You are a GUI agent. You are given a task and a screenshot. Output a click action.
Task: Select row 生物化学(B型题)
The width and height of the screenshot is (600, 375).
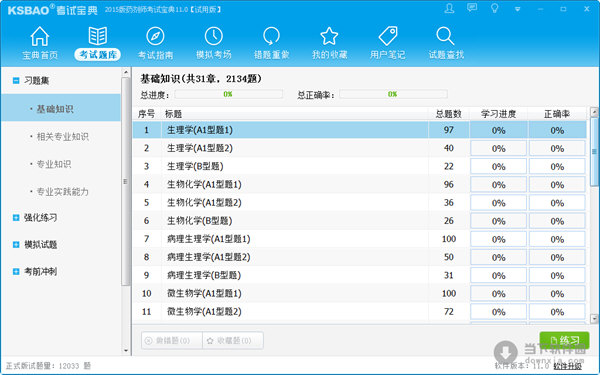click(x=359, y=221)
